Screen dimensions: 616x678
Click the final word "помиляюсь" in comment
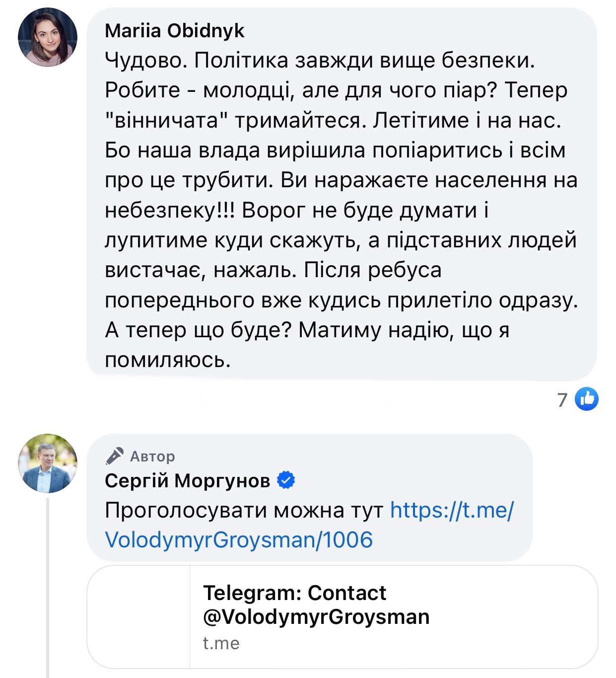pyautogui.click(x=167, y=360)
